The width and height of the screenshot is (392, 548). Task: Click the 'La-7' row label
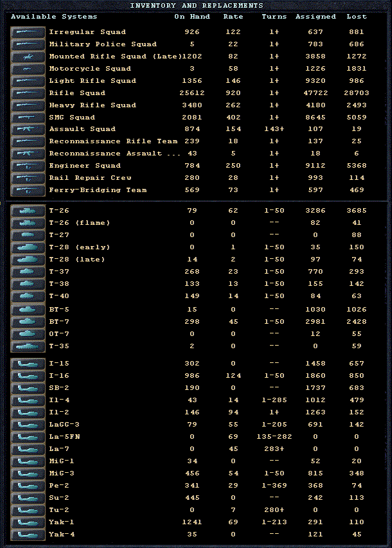pos(59,449)
